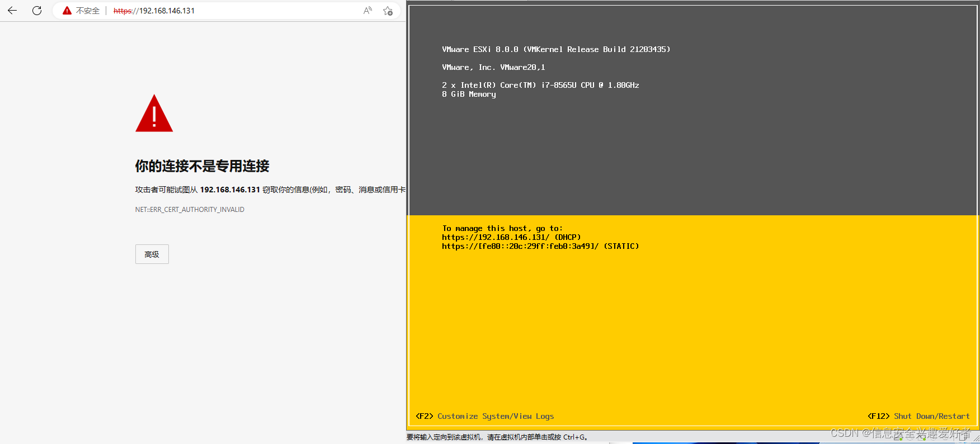Screen dimensions: 980x444
Task: Select the Intel Core i7-8565U CPU line
Action: [540, 85]
